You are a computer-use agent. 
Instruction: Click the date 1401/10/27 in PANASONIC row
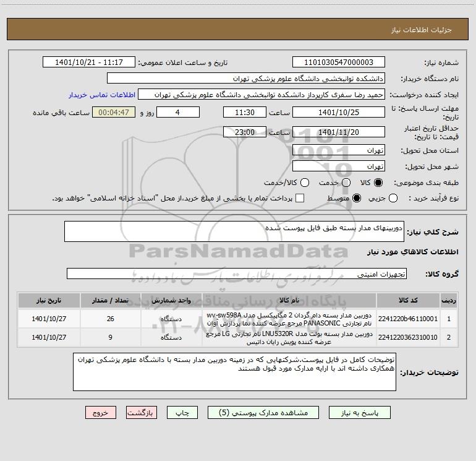49,319
